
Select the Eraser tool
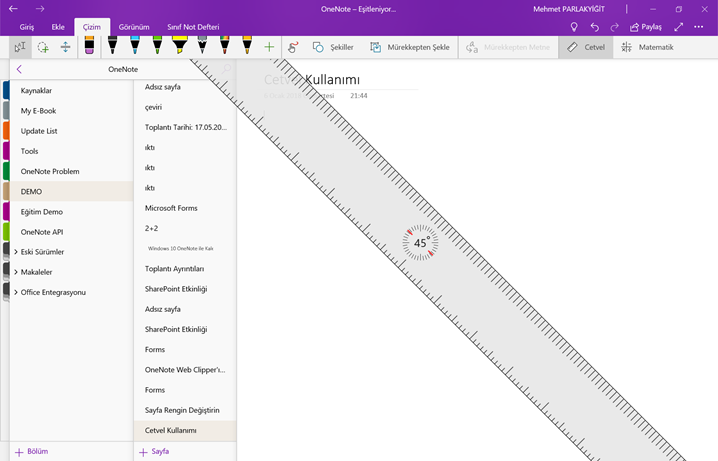(x=89, y=46)
